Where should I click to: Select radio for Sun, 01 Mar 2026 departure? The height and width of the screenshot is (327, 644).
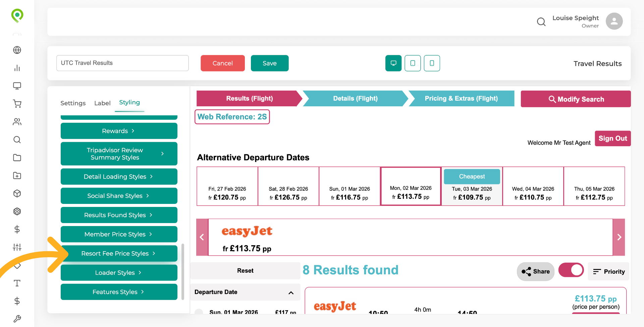click(x=199, y=312)
